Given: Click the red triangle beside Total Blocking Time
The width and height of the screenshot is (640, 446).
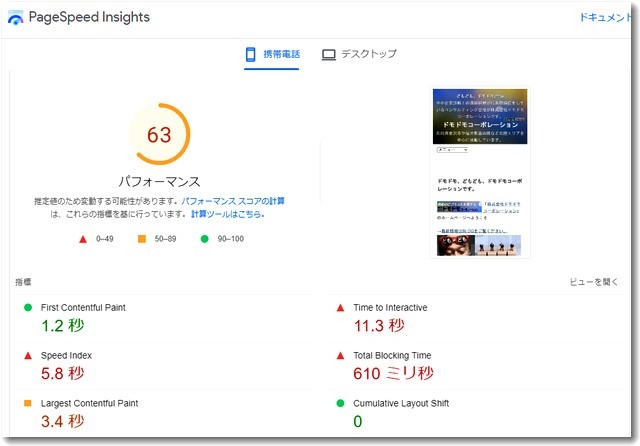Looking at the screenshot, I should (x=340, y=356).
